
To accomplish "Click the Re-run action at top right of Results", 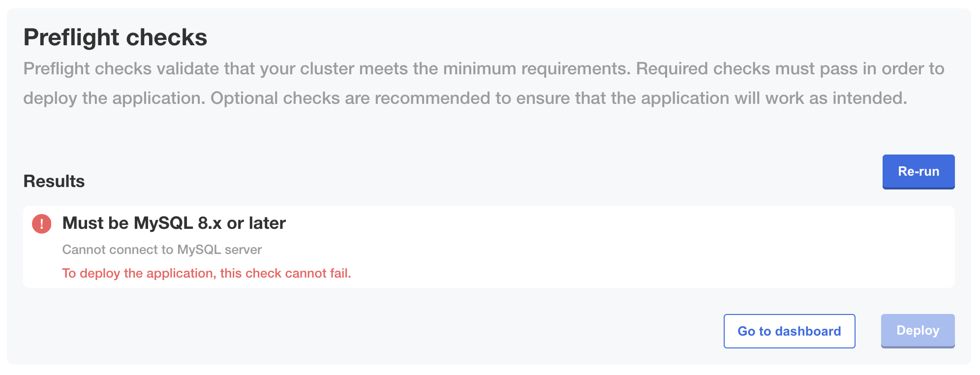I will (x=918, y=171).
